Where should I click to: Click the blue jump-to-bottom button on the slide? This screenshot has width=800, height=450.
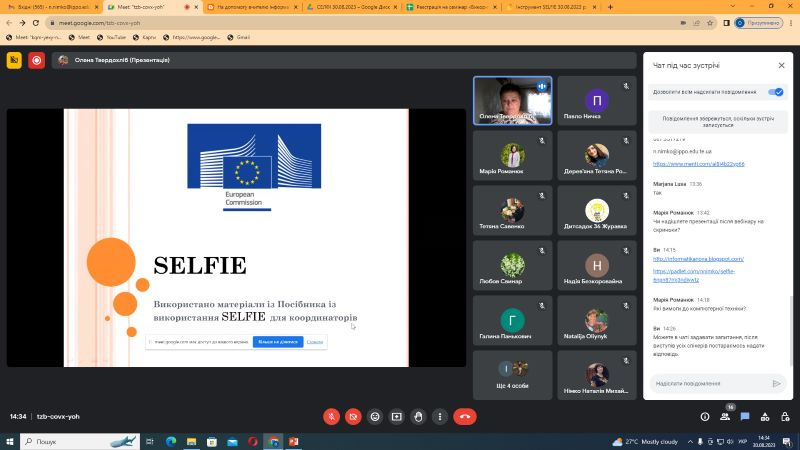pyautogui.click(x=278, y=342)
